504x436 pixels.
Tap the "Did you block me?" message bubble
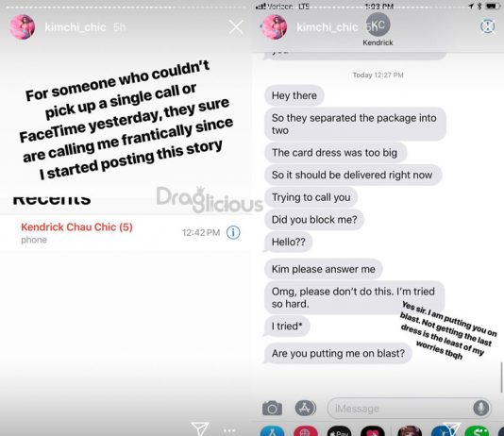[314, 220]
